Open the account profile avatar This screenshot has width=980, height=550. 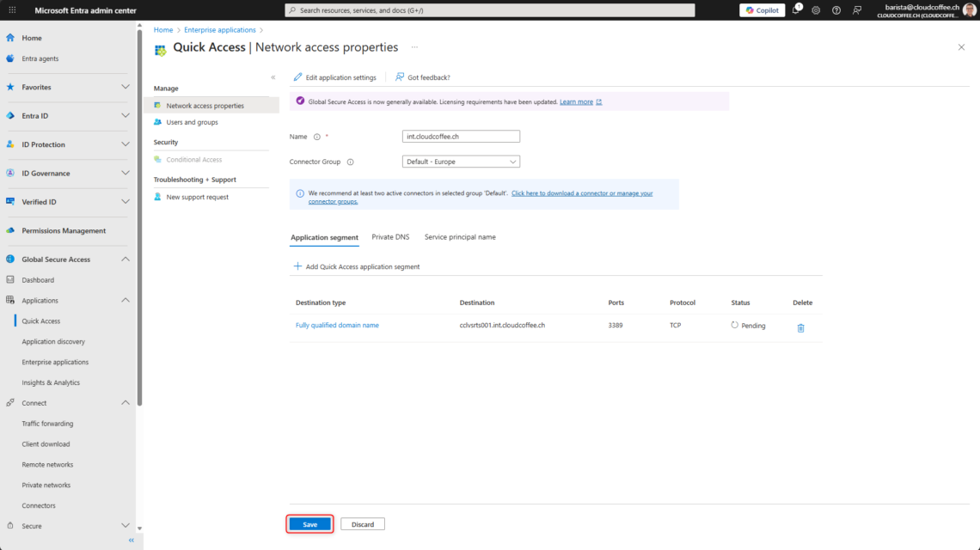pos(970,10)
